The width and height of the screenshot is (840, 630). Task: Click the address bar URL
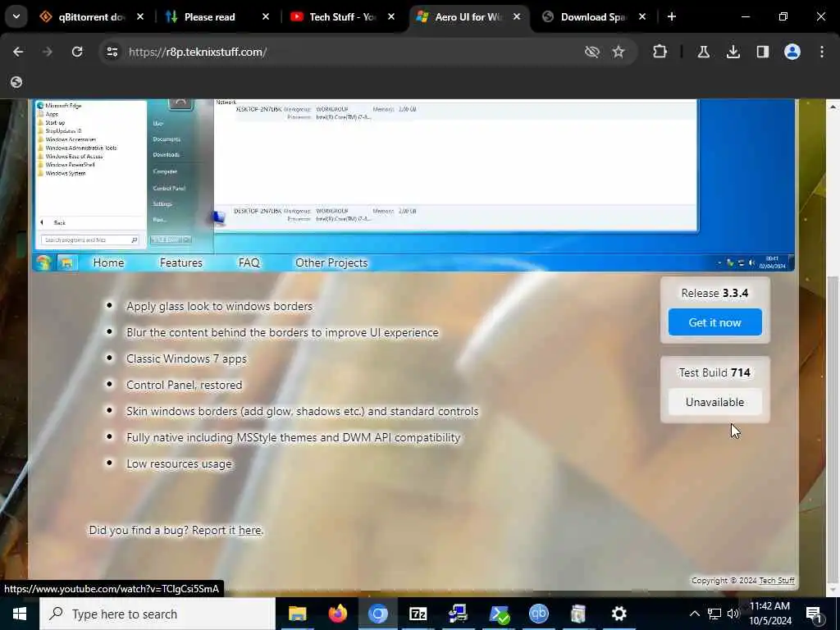[x=198, y=52]
